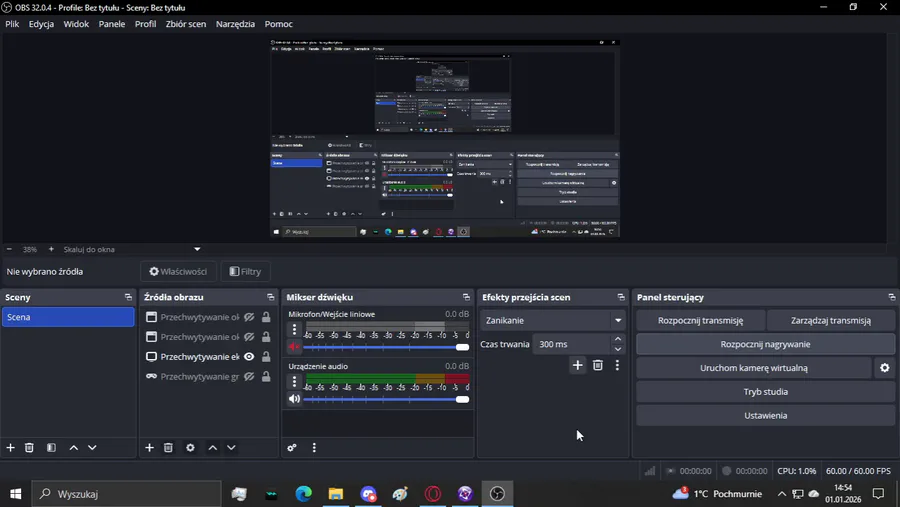
Task: Zoom out the preview with minus icon
Action: [x=9, y=249]
